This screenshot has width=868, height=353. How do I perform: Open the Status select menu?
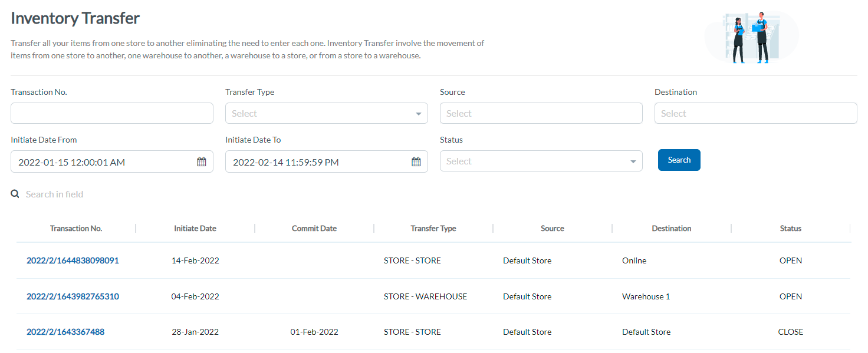pos(540,161)
